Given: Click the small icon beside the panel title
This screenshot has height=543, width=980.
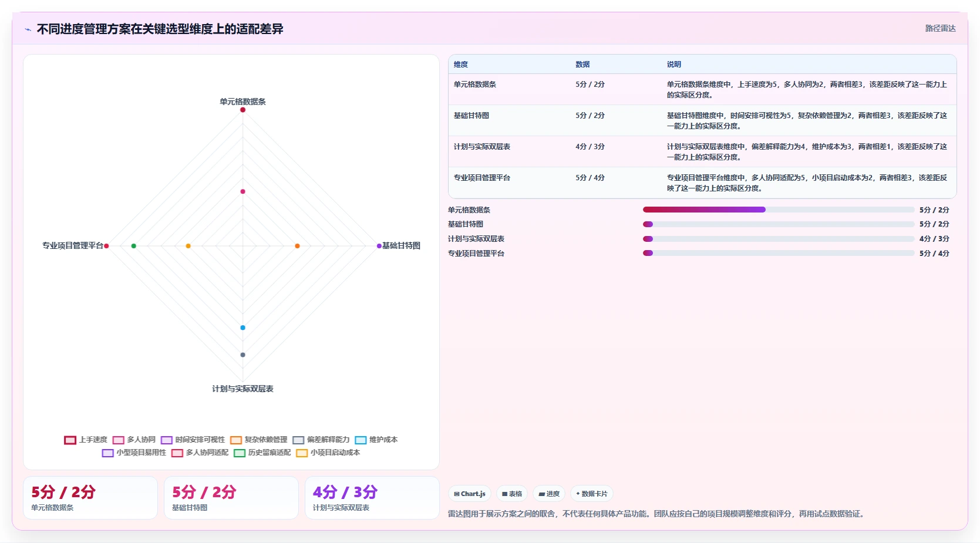Looking at the screenshot, I should pyautogui.click(x=28, y=29).
